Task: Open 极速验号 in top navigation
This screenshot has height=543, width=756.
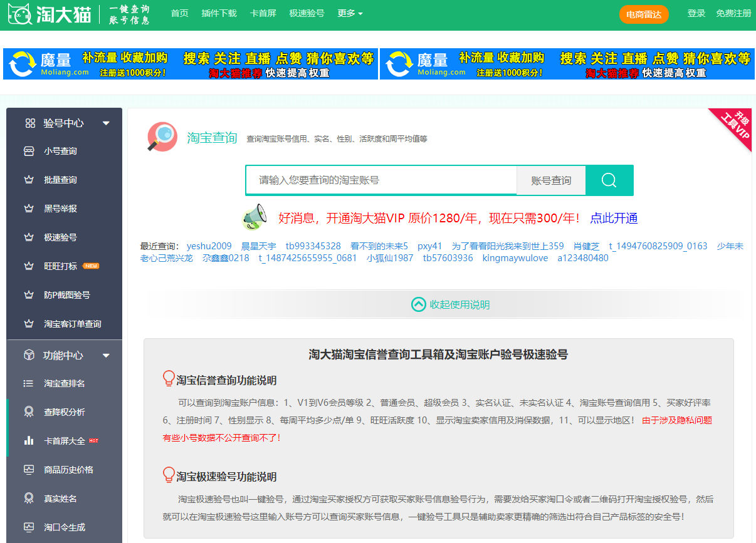Action: pos(307,13)
